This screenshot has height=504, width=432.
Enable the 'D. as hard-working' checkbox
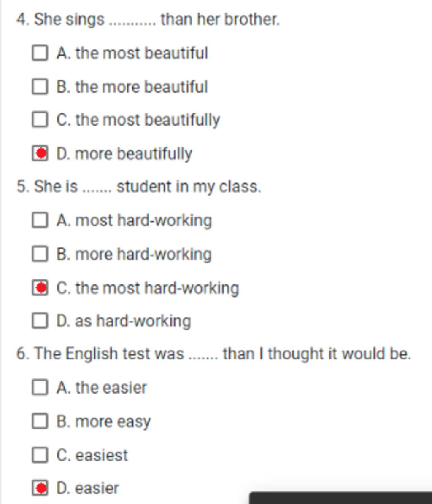(40, 321)
